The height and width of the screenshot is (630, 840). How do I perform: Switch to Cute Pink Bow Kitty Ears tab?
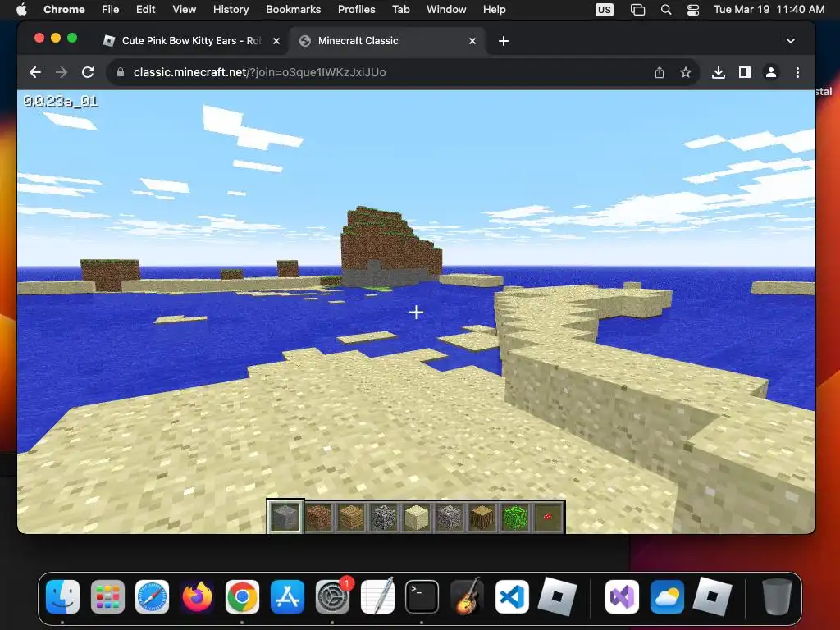pos(191,41)
